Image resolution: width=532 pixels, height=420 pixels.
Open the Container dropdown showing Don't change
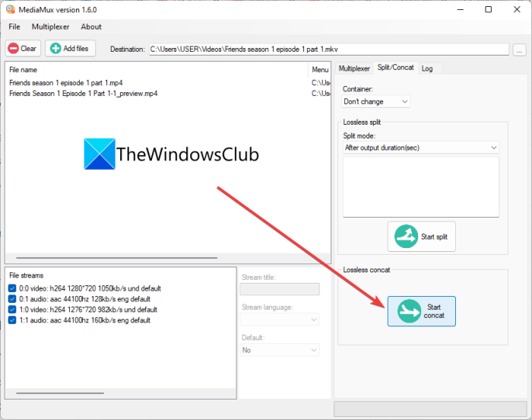[375, 101]
